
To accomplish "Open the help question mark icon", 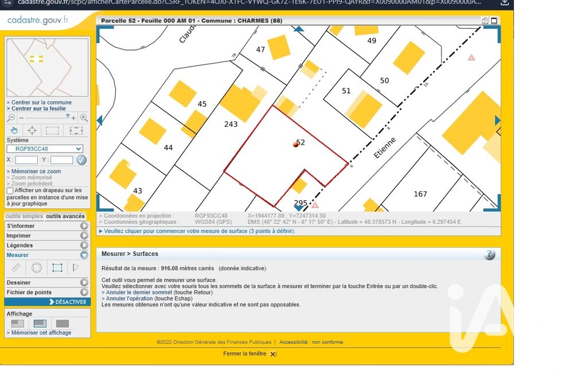I will point(489,255).
